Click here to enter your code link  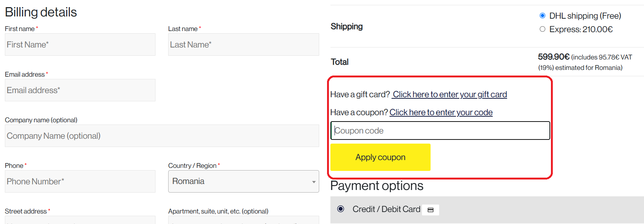[x=441, y=113]
